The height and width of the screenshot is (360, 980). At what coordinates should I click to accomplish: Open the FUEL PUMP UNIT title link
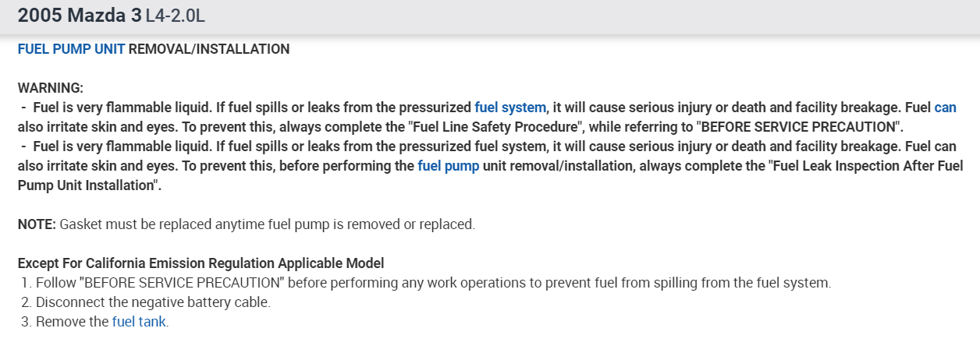(x=71, y=49)
